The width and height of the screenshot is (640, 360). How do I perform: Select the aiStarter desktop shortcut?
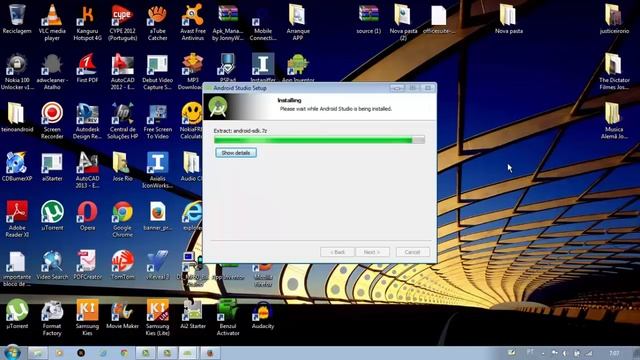click(x=52, y=167)
